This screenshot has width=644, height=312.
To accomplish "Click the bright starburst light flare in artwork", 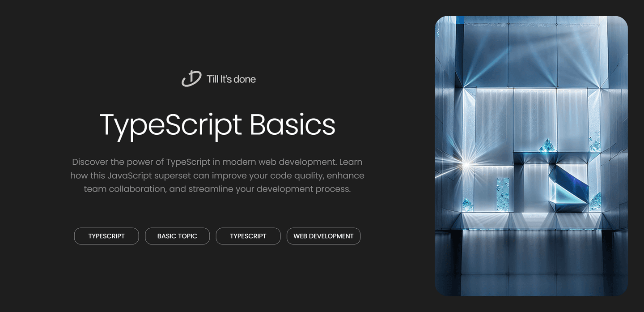I will point(466,164).
